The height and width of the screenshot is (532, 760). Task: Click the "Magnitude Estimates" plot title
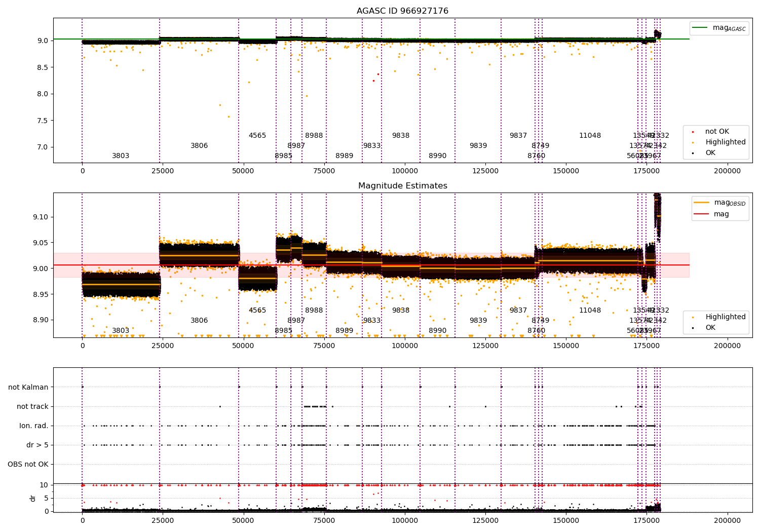click(402, 186)
